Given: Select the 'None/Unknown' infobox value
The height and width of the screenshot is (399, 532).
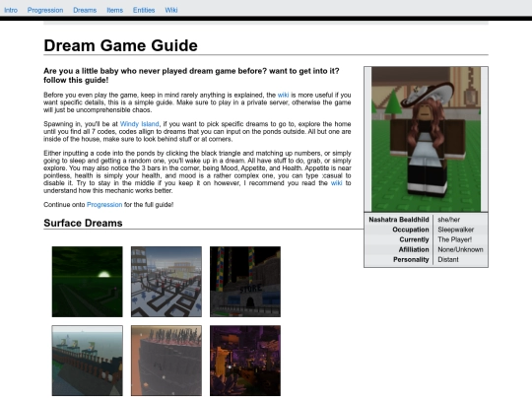Looking at the screenshot, I should pyautogui.click(x=460, y=249).
